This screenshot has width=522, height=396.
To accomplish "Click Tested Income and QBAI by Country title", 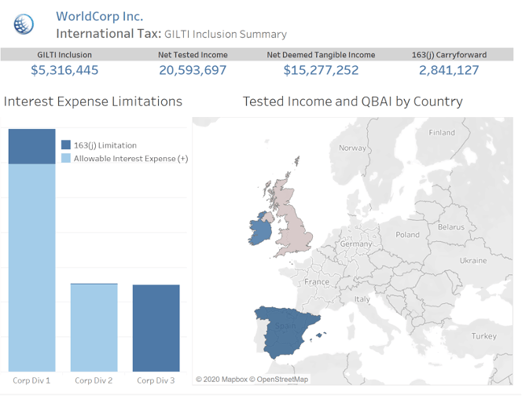I will (x=353, y=101).
